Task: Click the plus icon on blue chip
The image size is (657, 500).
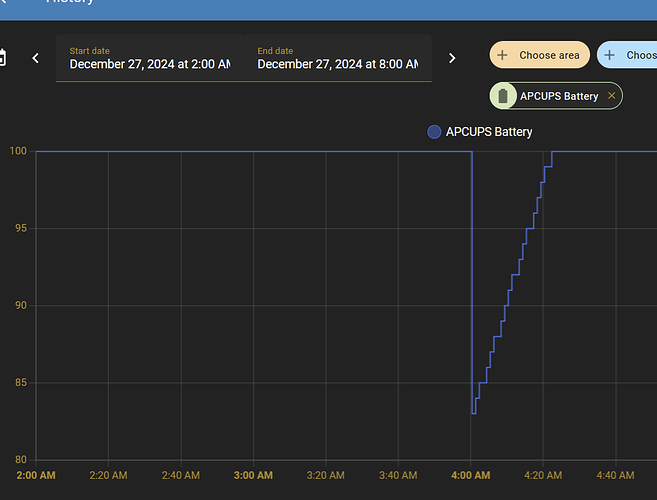Action: tap(610, 55)
